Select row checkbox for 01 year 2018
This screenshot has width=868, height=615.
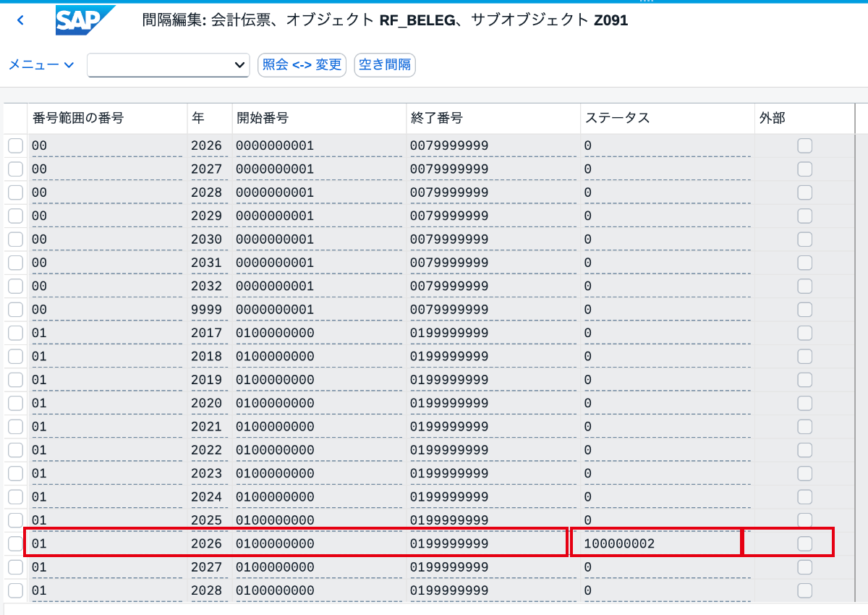point(15,356)
